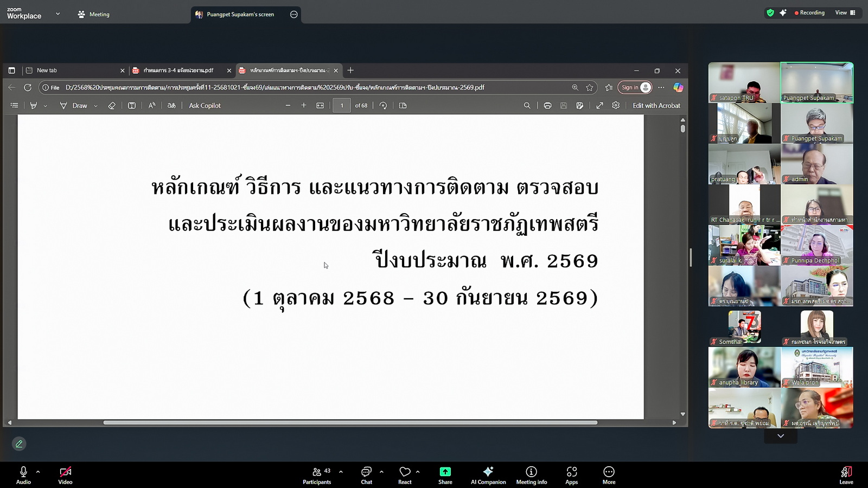Rotate the PDF page
868x488 pixels.
point(383,106)
